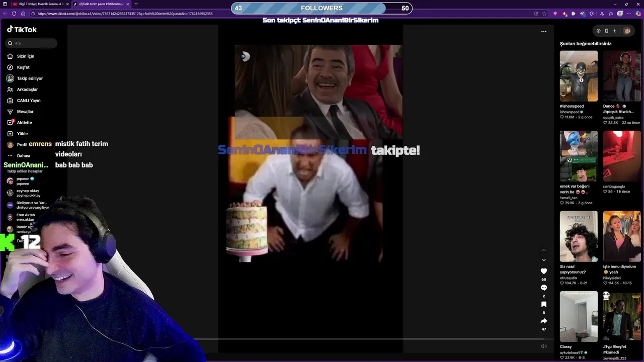Open followed account Eren Aktan
Viewport: 644px width, 362px height.
pyautogui.click(x=21, y=217)
